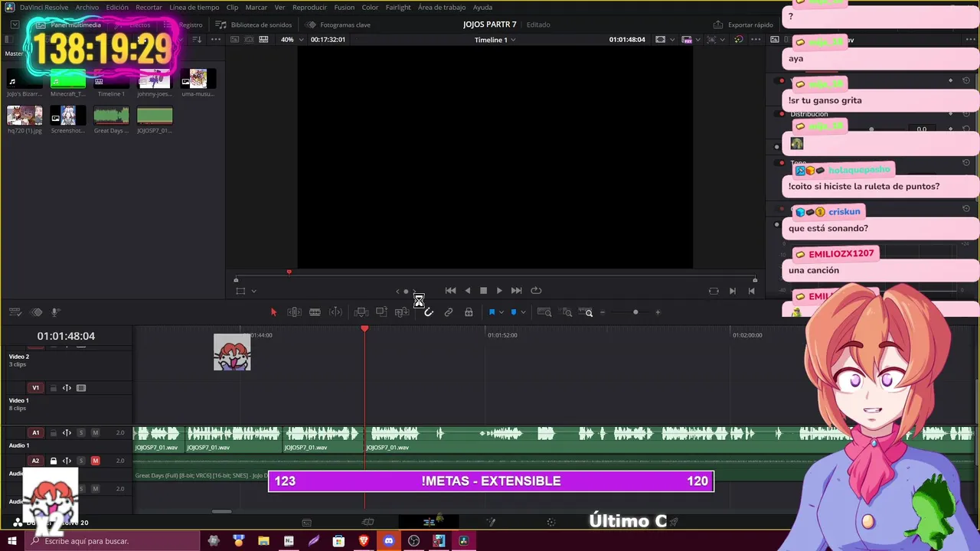Select the V1 destination track button

pyautogui.click(x=35, y=388)
